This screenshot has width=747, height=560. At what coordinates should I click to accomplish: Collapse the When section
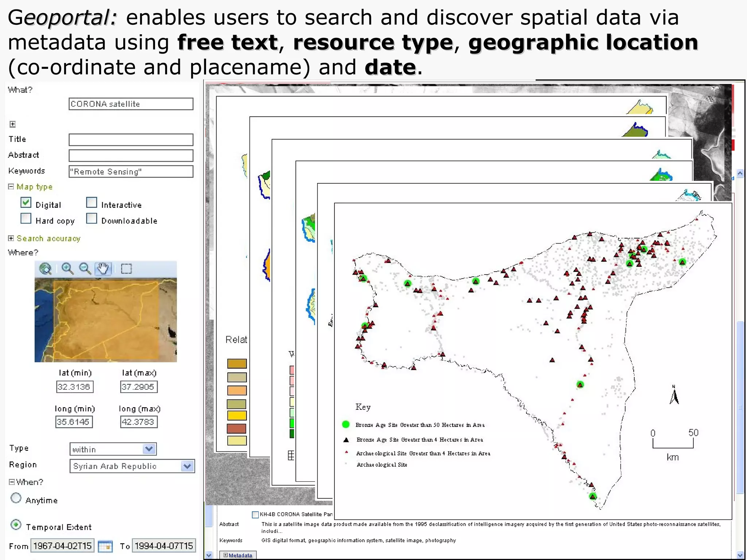pos(12,482)
